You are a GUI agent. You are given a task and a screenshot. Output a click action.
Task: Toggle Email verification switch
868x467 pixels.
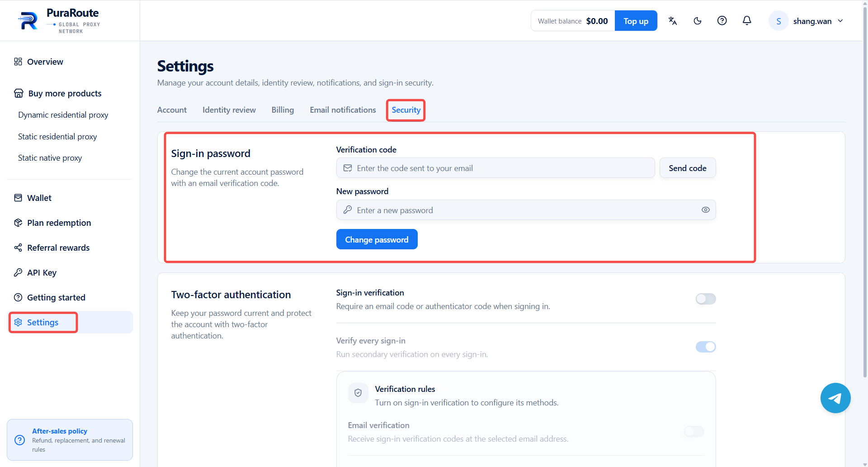point(694,431)
